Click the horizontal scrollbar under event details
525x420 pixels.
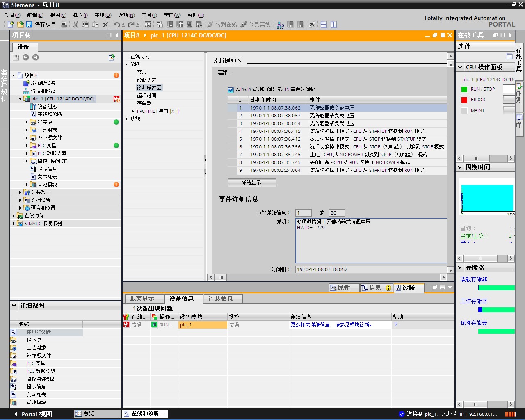[x=327, y=277]
